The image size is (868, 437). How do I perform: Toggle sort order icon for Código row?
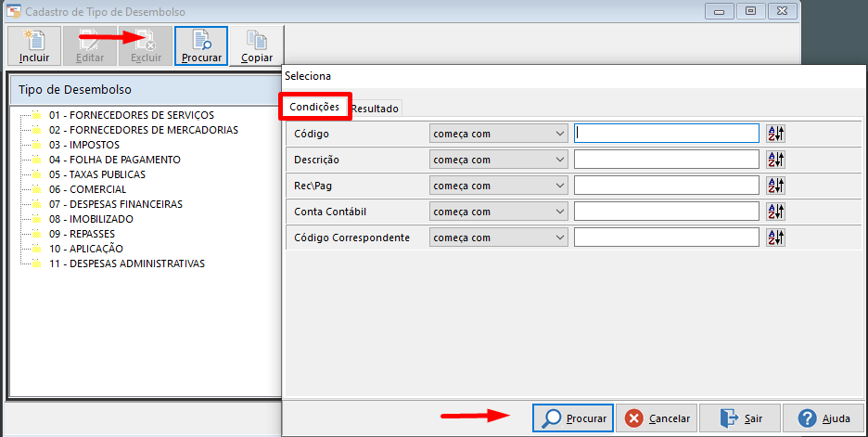point(775,134)
